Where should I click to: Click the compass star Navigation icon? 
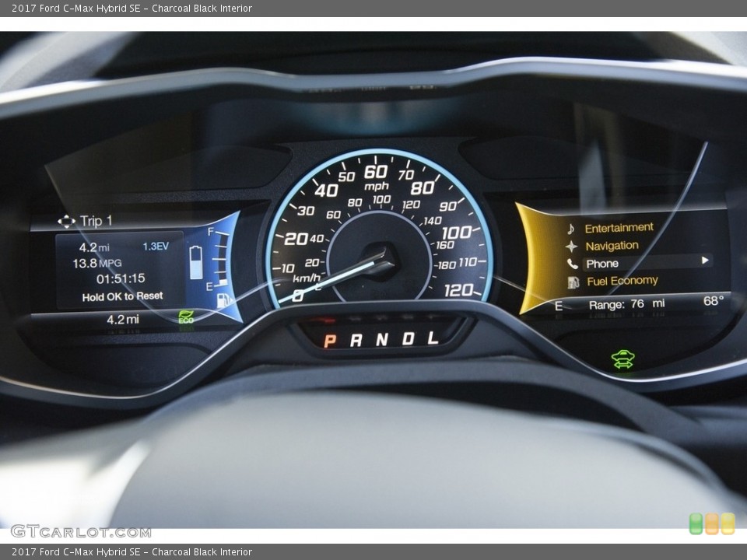571,247
